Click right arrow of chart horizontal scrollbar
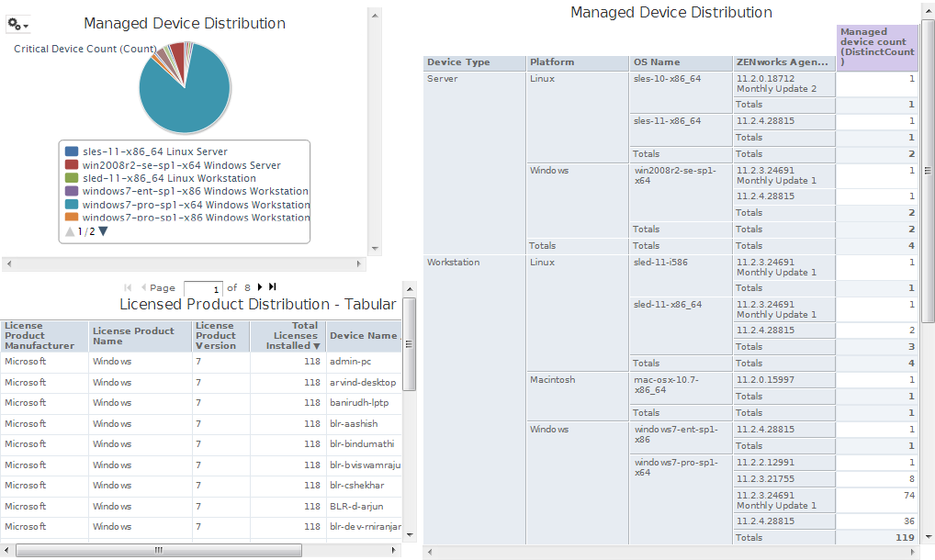This screenshot has width=935, height=560. 360,263
